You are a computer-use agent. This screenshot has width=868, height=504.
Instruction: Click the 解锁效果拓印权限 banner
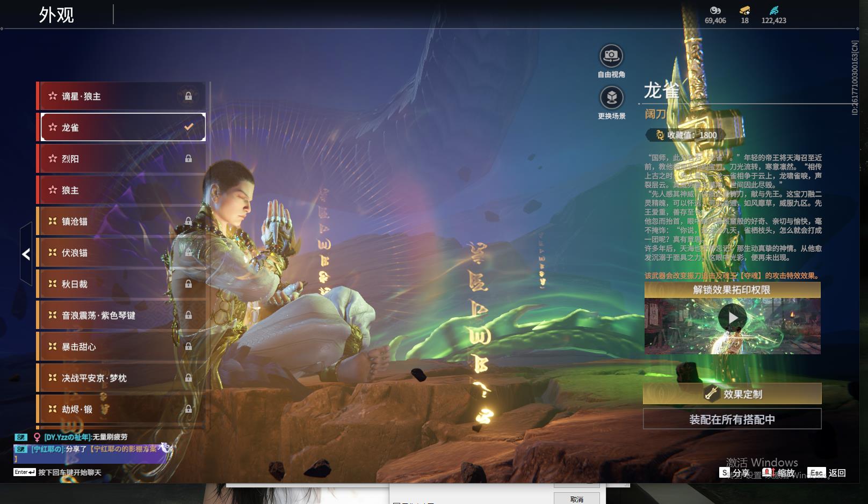(x=732, y=290)
